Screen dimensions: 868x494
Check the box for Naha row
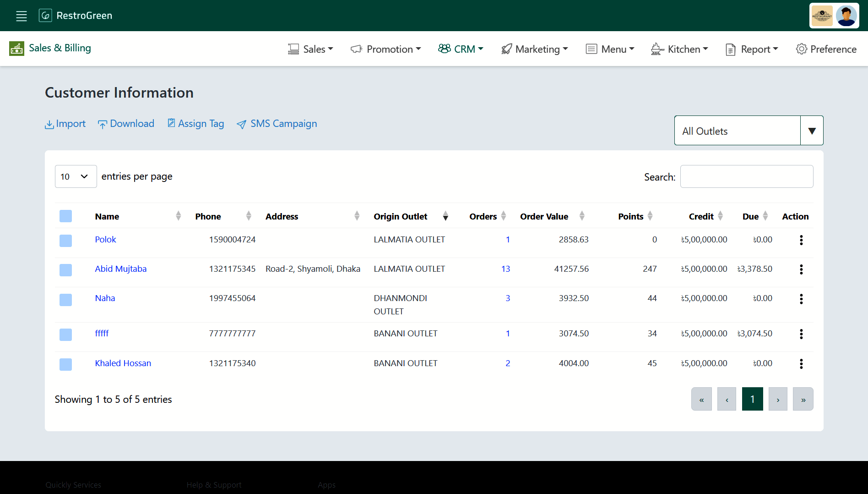tap(65, 300)
